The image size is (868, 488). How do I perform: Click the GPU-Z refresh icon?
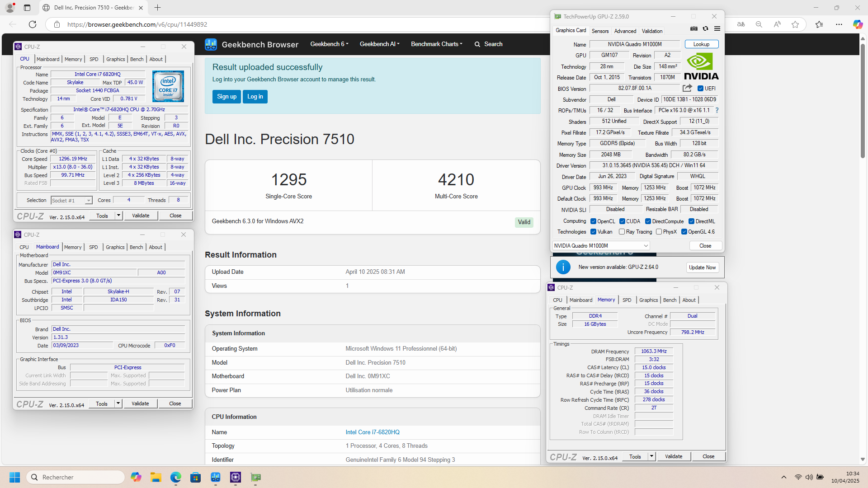pos(705,28)
